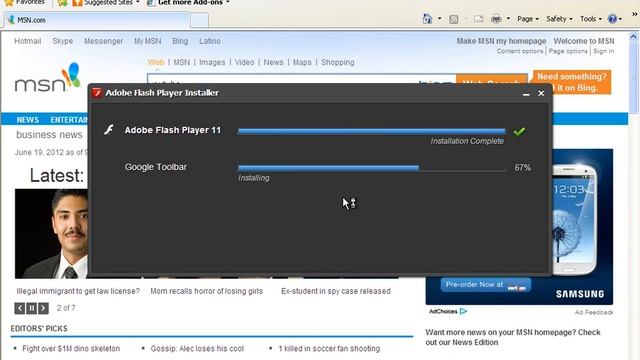Image resolution: width=640 pixels, height=360 pixels.
Task: Click the Help question mark icon
Action: point(612,19)
